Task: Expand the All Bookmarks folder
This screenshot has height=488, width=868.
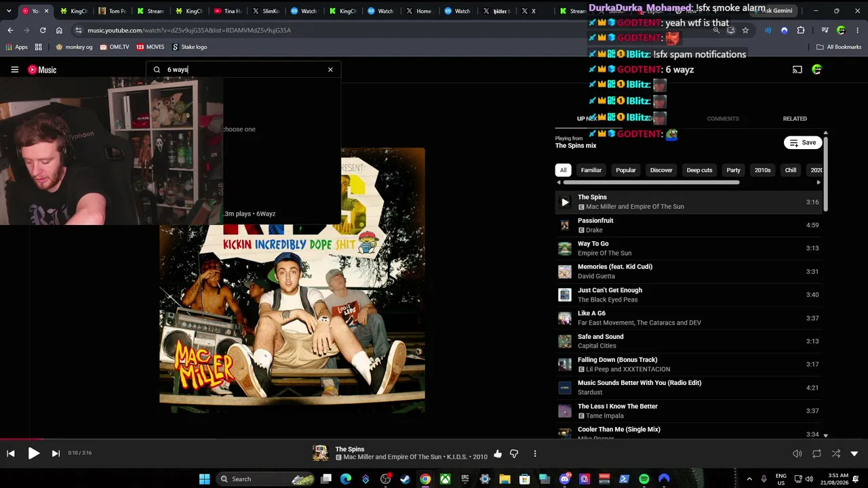Action: click(x=839, y=47)
